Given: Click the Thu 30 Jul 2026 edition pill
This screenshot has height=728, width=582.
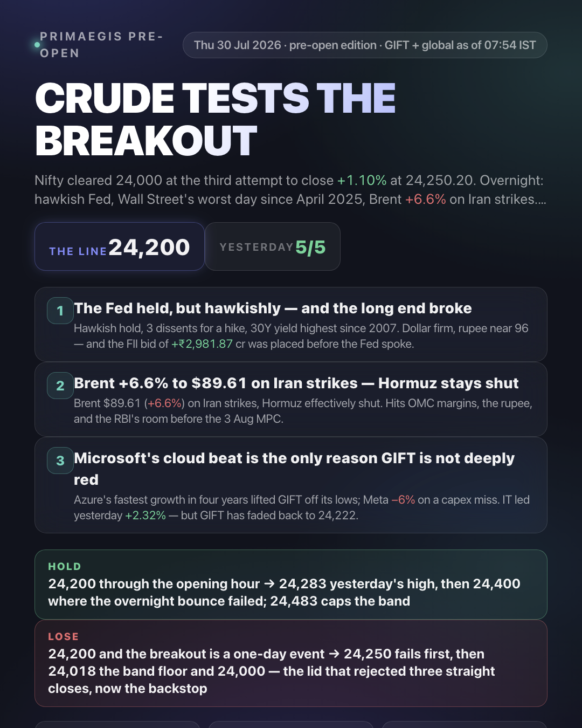Looking at the screenshot, I should point(365,45).
